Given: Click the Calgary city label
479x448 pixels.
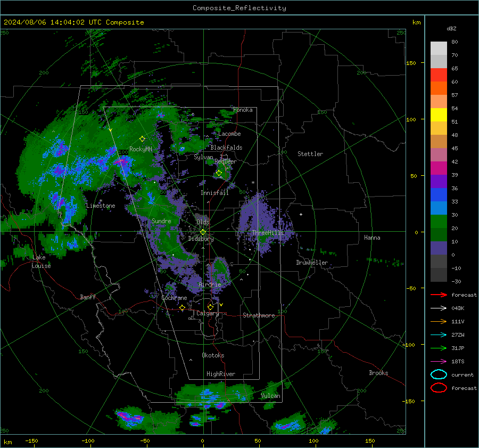Looking at the screenshot, I should [208, 313].
